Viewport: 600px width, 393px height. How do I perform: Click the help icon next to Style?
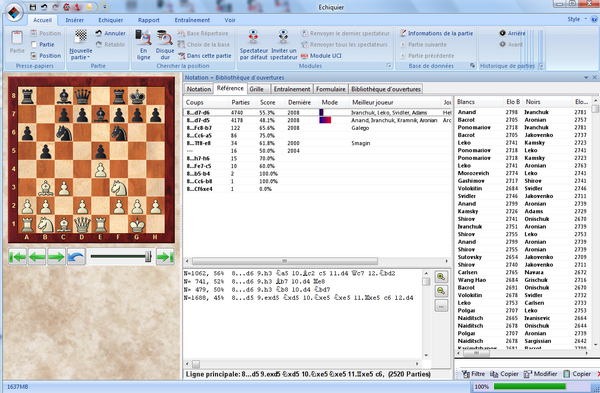[x=595, y=19]
